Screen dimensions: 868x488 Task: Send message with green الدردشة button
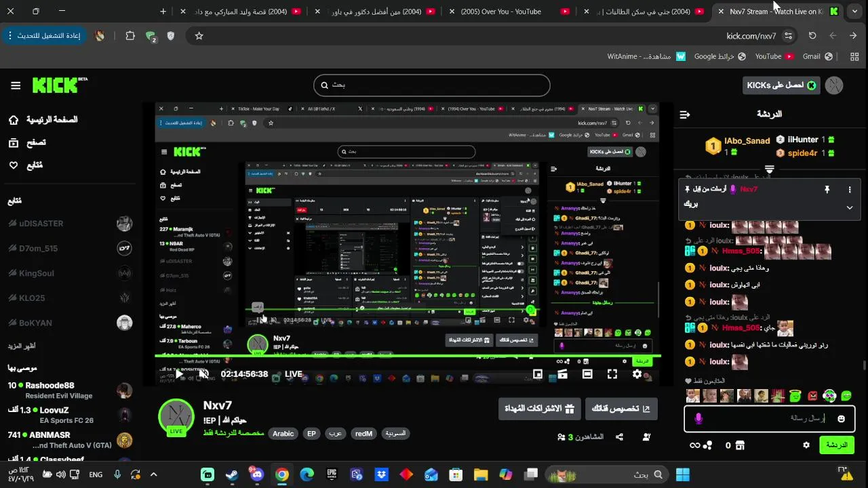click(x=837, y=445)
